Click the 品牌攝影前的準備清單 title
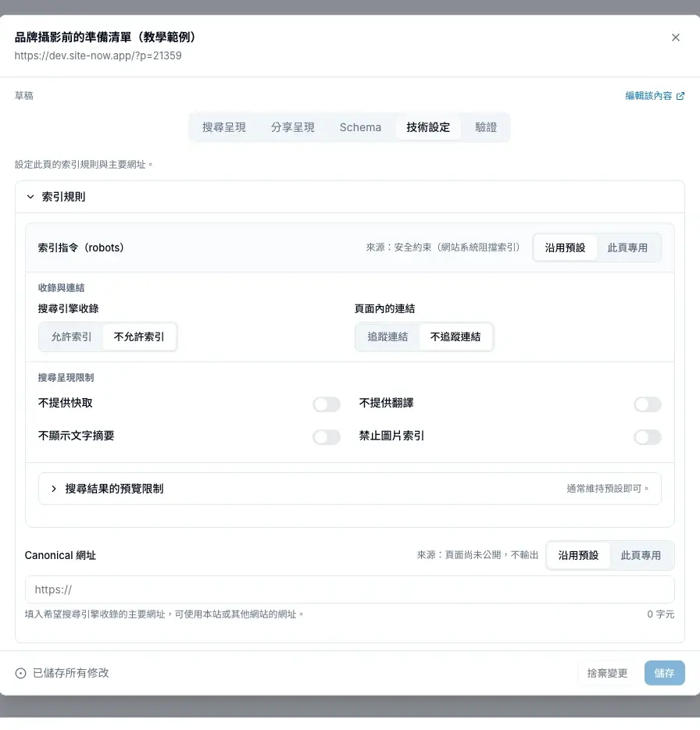 pyautogui.click(x=105, y=37)
